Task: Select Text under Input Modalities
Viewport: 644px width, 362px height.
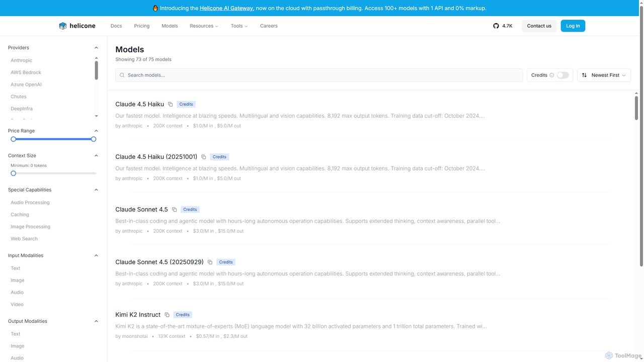Action: pos(16,268)
